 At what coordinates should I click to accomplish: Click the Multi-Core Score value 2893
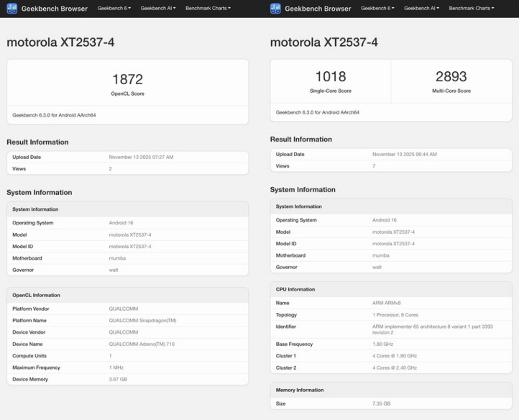pos(451,76)
